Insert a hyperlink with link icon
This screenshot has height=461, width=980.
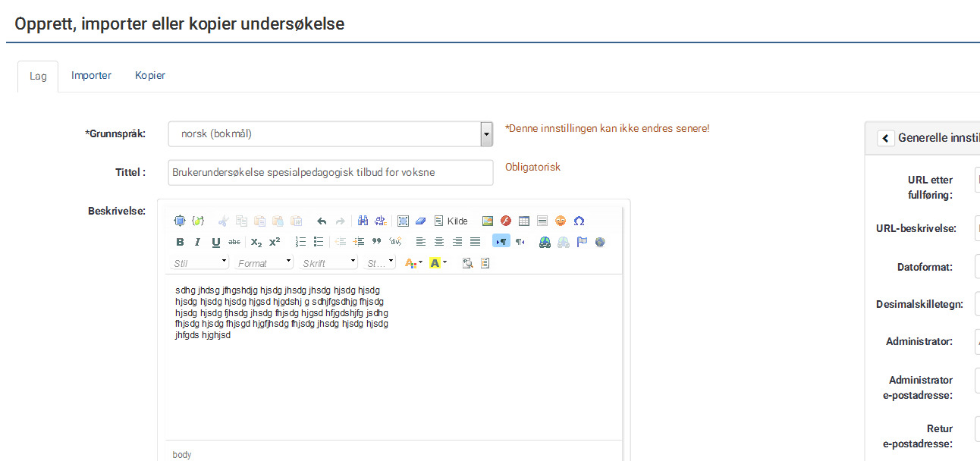pyautogui.click(x=545, y=242)
